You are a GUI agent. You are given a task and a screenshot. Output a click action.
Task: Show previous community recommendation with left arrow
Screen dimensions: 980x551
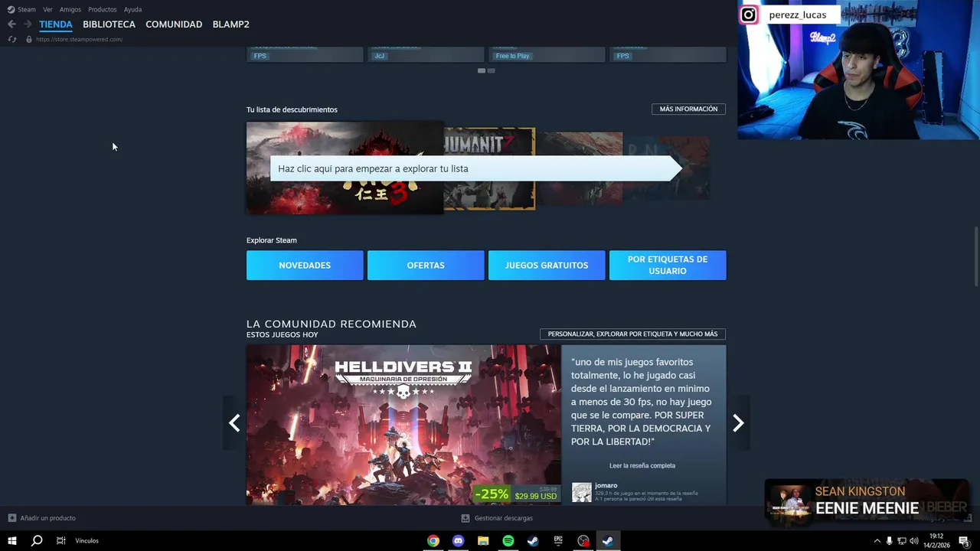click(x=234, y=423)
